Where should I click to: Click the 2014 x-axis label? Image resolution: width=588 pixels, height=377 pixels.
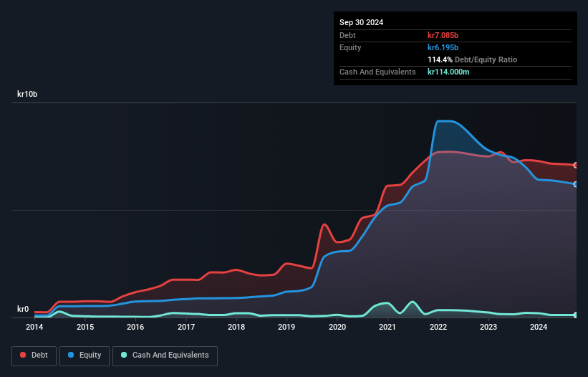point(34,327)
